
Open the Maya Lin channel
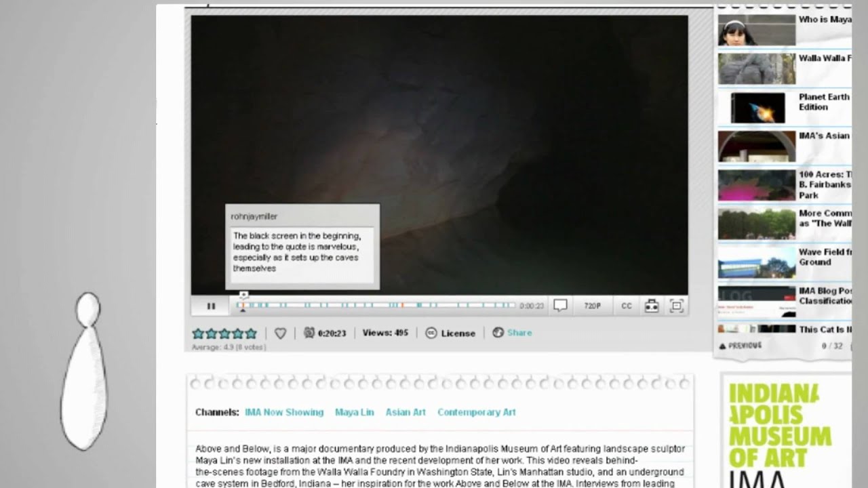click(x=355, y=412)
